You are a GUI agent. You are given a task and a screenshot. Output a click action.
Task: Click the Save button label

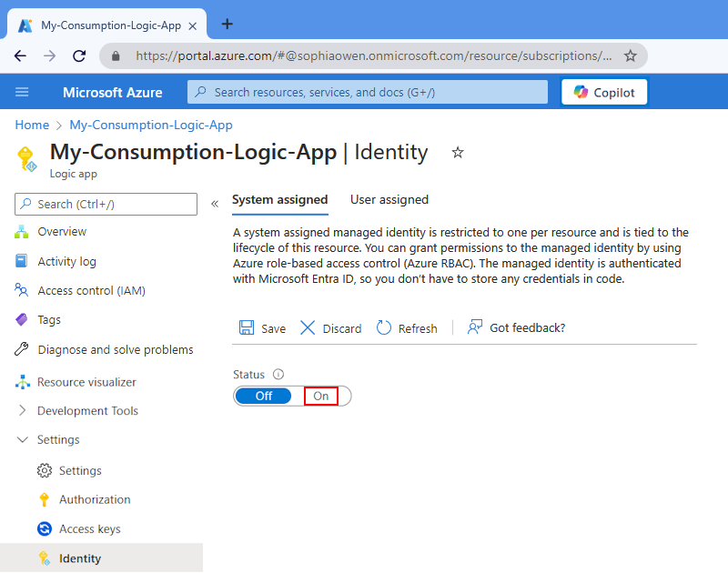274,328
